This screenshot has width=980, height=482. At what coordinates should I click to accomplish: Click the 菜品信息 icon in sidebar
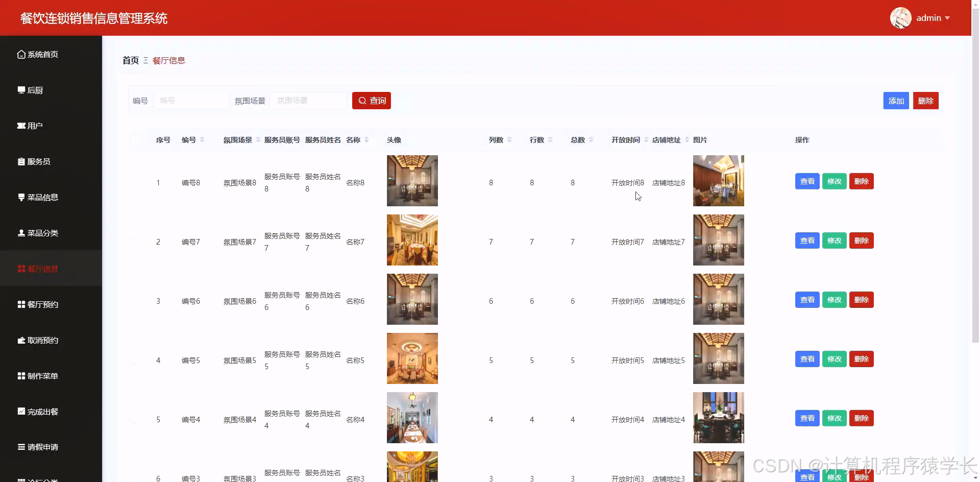21,197
